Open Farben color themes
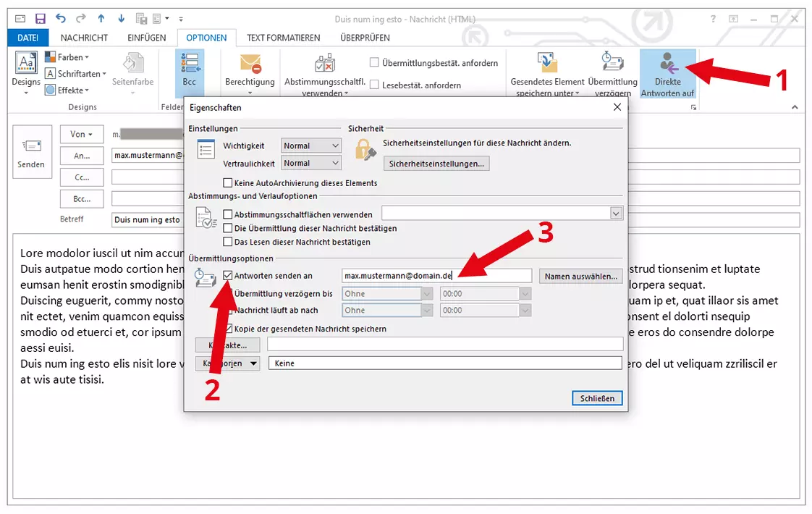This screenshot has width=812, height=514. 67,57
